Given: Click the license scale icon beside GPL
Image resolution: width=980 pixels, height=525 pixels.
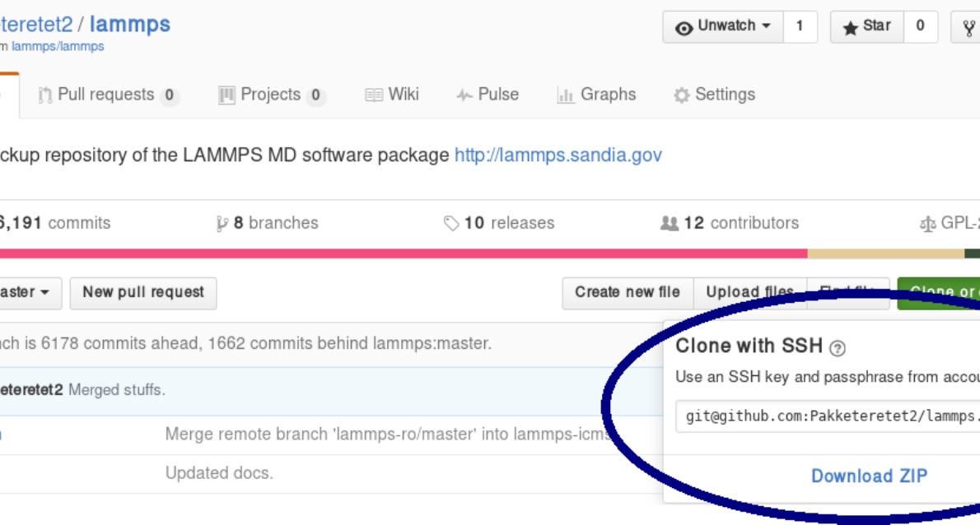Looking at the screenshot, I should click(927, 224).
